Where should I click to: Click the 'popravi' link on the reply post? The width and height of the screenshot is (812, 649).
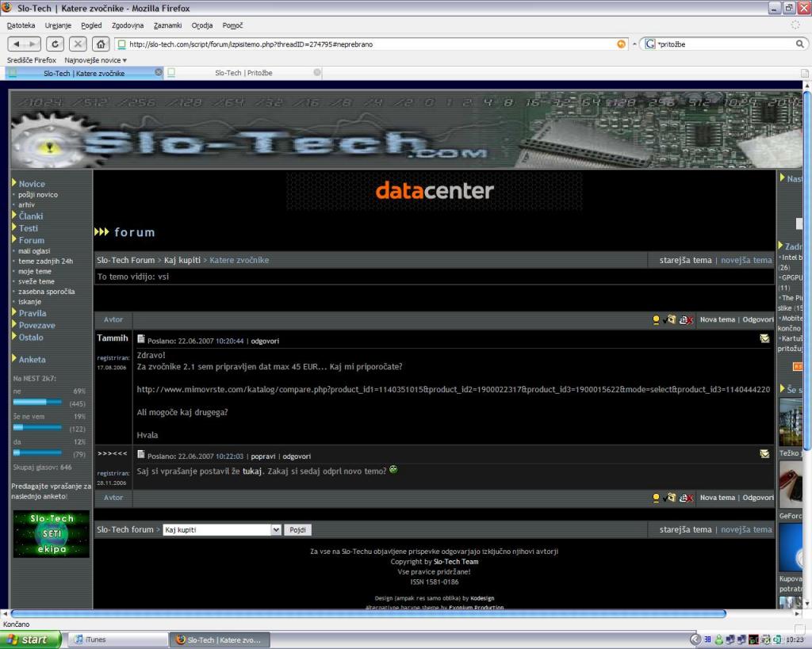[x=263, y=456]
